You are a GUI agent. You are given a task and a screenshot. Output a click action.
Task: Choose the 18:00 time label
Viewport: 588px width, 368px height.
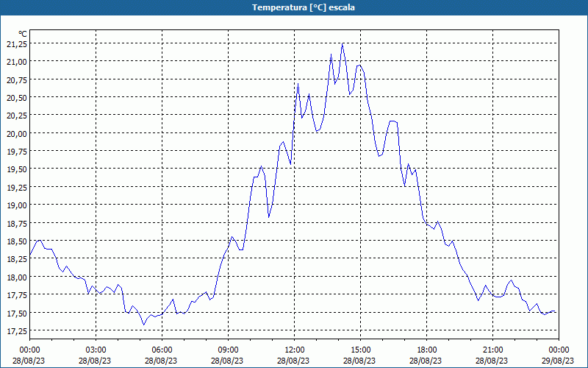point(427,350)
